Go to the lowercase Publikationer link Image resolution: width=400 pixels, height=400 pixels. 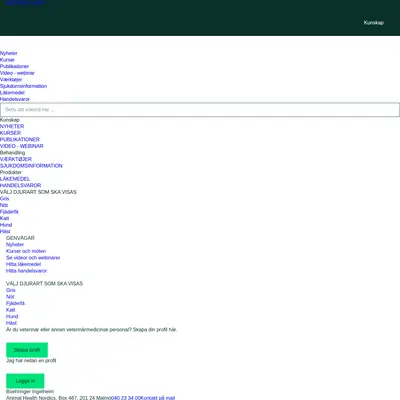pos(14,66)
